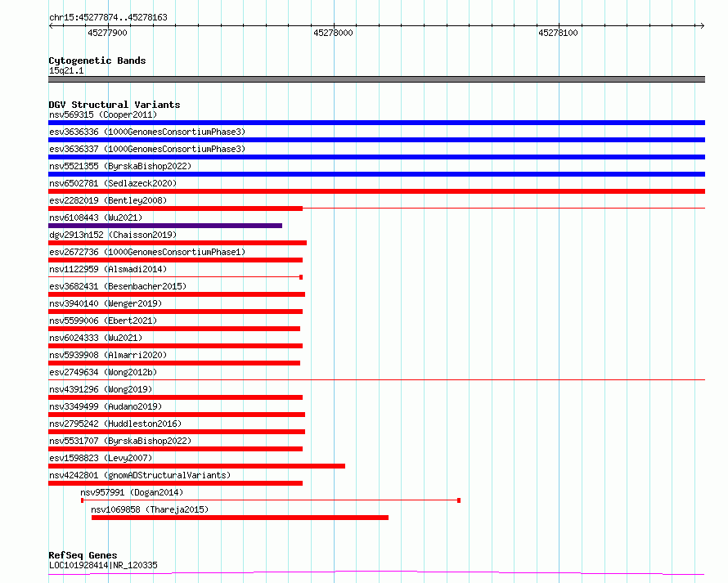Image resolution: width=728 pixels, height=583 pixels.
Task: Select the nsv3349499 (Audano2019) label
Action: coord(106,406)
